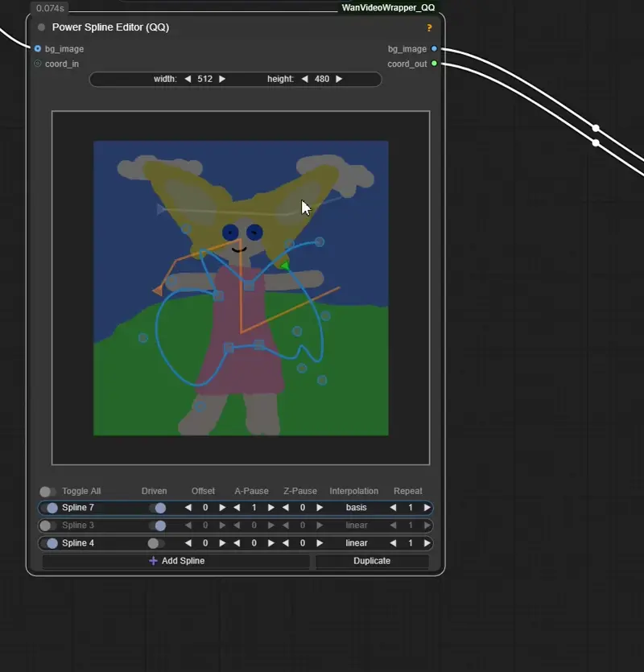Click the Power Spline Editor (QQ) title

tap(110, 27)
